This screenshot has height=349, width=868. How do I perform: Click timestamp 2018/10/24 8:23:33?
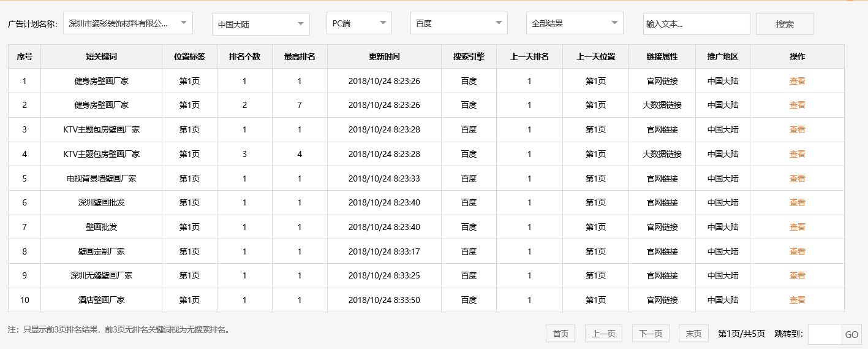pyautogui.click(x=384, y=178)
